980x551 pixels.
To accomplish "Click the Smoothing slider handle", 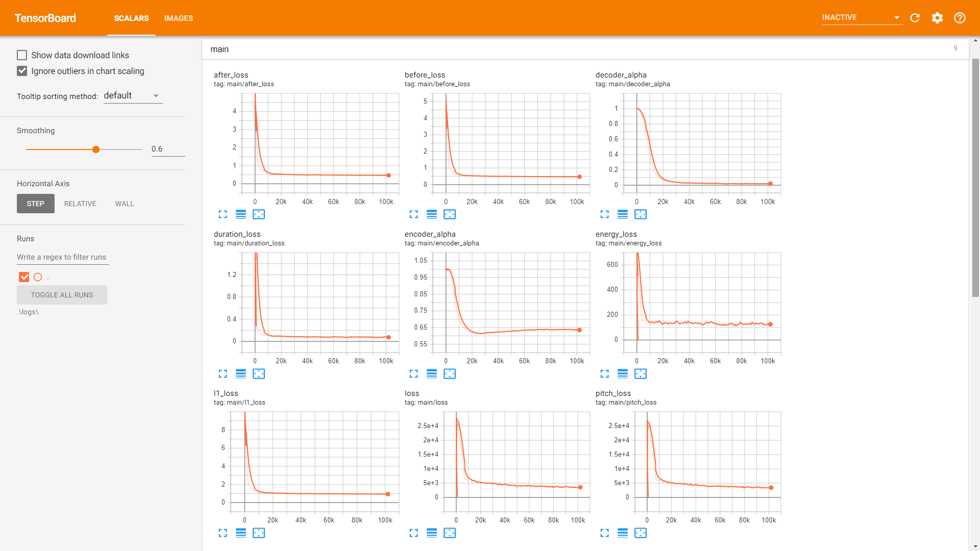I will tap(96, 149).
